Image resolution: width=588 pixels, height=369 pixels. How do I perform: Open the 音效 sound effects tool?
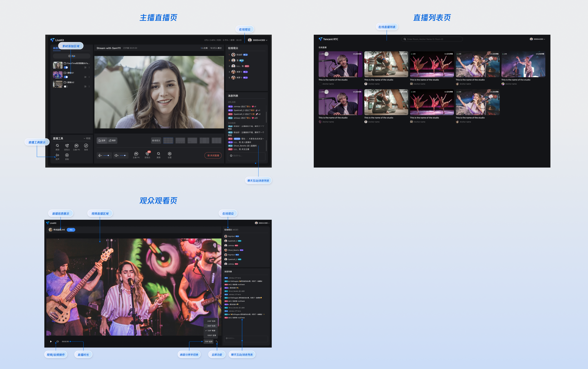[x=86, y=146]
